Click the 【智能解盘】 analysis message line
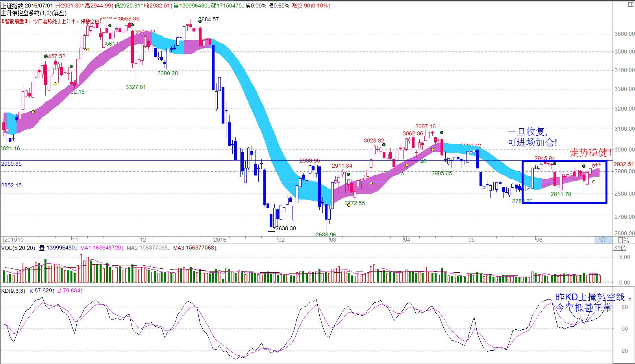 [52, 21]
